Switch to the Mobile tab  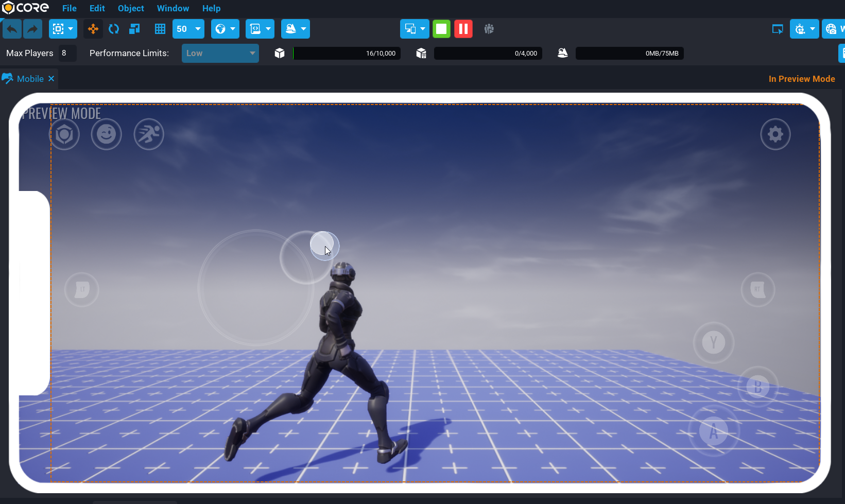point(30,79)
